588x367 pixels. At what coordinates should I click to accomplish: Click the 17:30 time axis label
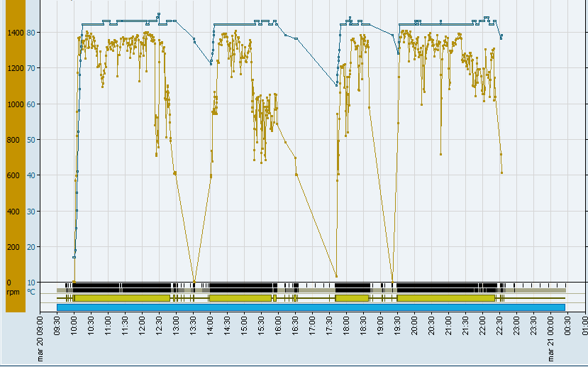[330, 326]
